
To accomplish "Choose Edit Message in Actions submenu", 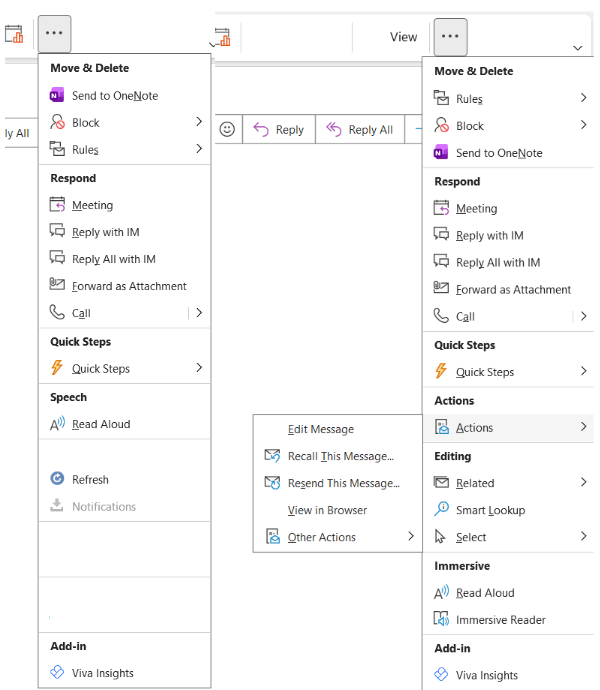I will (x=338, y=429).
